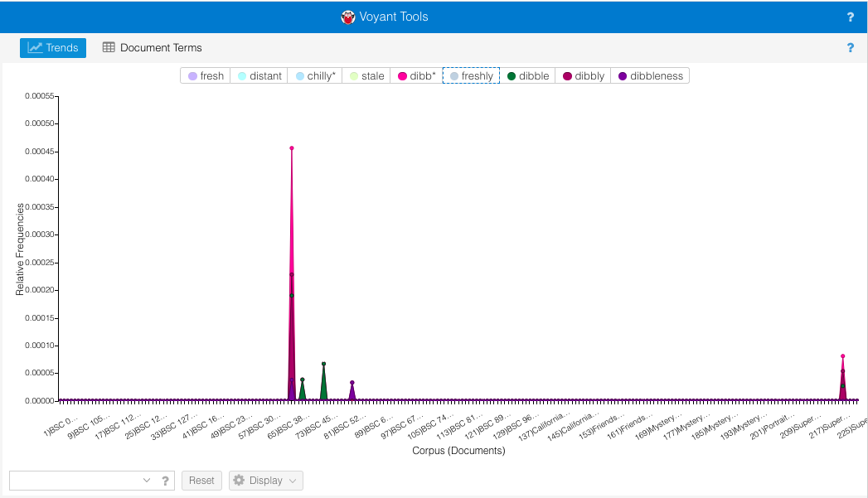Toggle the freshly legend item
Image resolution: width=868 pixels, height=498 pixels.
(x=471, y=75)
